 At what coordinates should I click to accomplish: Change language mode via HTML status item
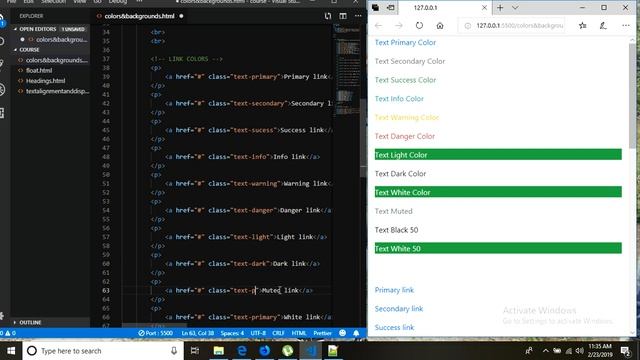pyautogui.click(x=299, y=333)
